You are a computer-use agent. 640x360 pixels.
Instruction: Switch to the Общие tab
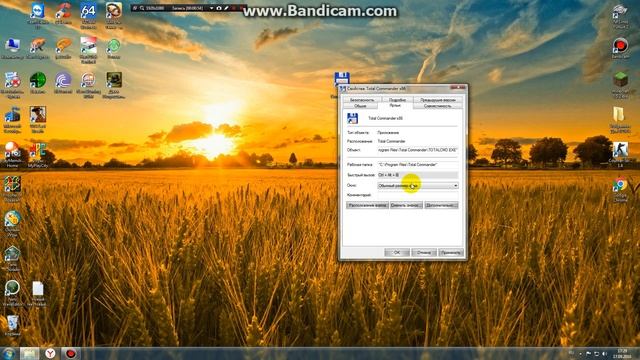tap(360, 106)
